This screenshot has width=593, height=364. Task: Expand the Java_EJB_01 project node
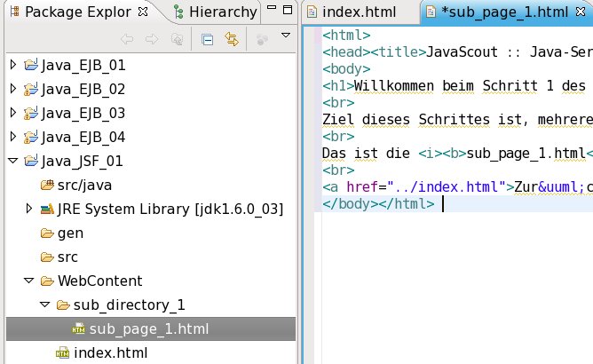[12, 66]
